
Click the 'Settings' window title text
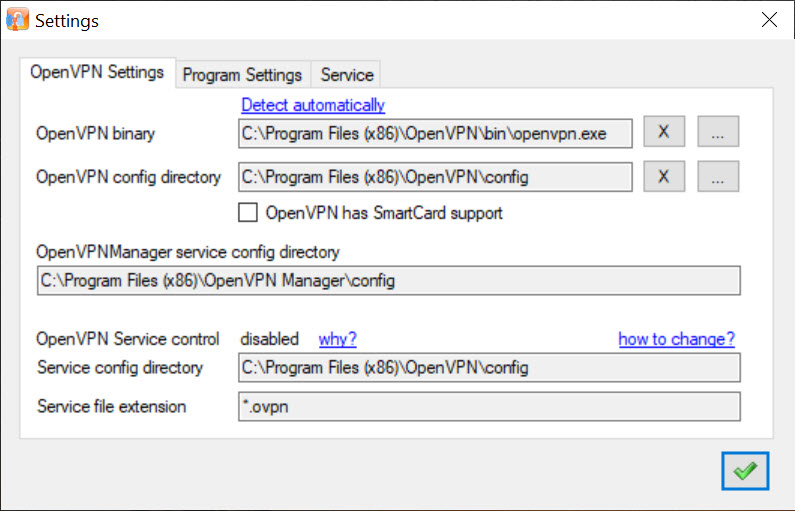66,21
